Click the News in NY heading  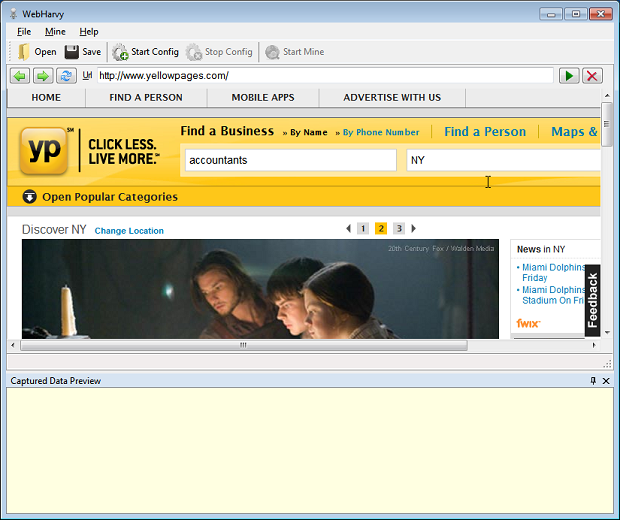(541, 250)
